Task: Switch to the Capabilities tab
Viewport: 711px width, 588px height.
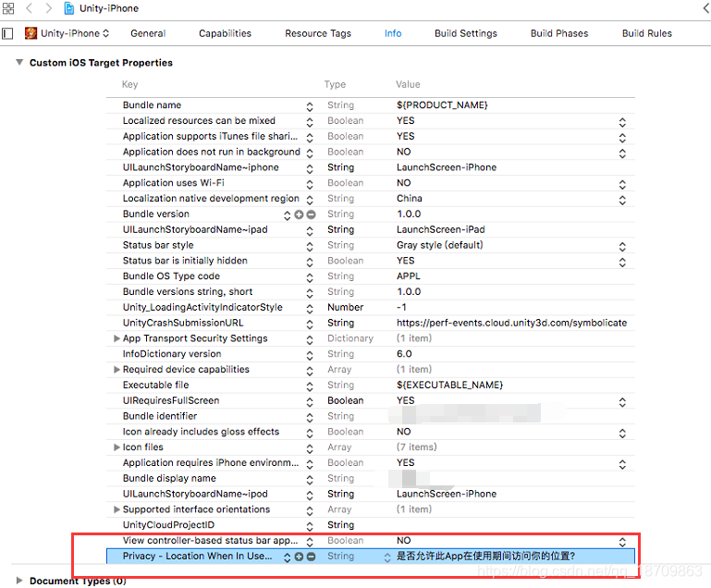Action: click(x=225, y=33)
